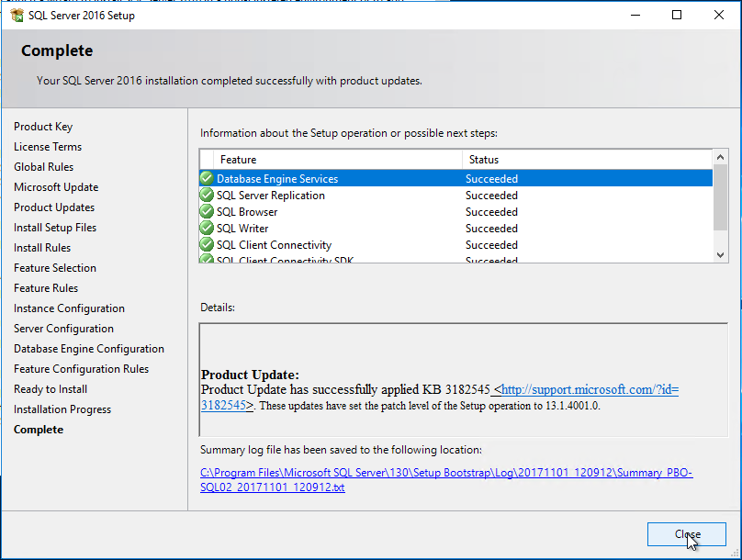Click the Installation Progress step
This screenshot has width=742, height=560.
62,409
